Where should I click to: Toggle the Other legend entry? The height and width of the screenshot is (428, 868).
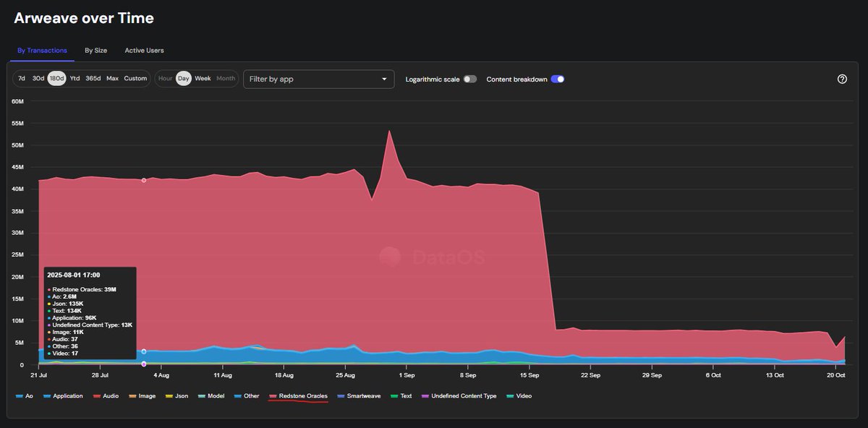(x=246, y=396)
